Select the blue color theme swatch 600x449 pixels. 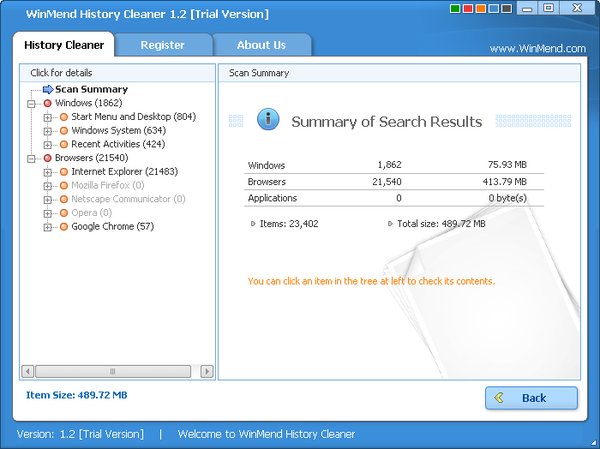coord(494,8)
